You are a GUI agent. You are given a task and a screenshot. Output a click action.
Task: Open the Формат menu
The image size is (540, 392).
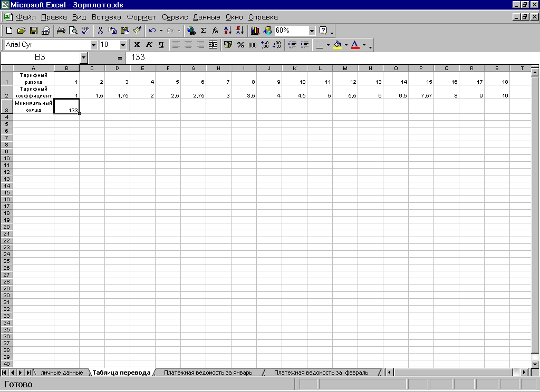click(141, 17)
